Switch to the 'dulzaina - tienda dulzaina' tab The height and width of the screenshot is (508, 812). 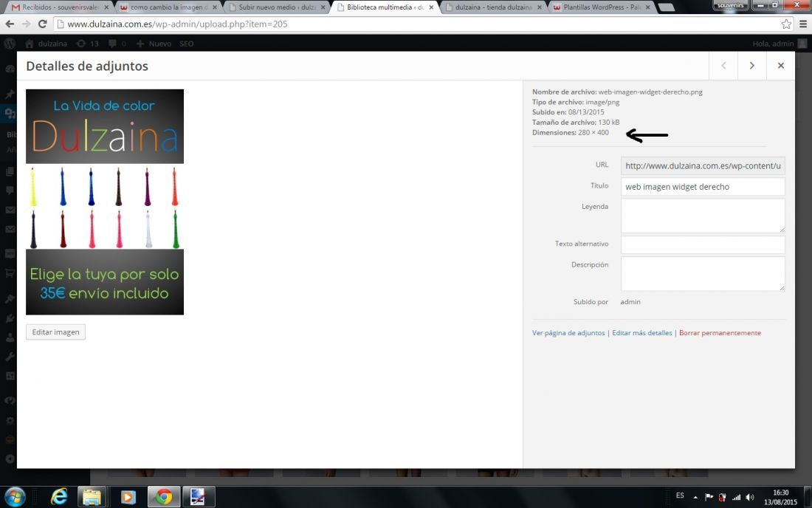pyautogui.click(x=494, y=7)
